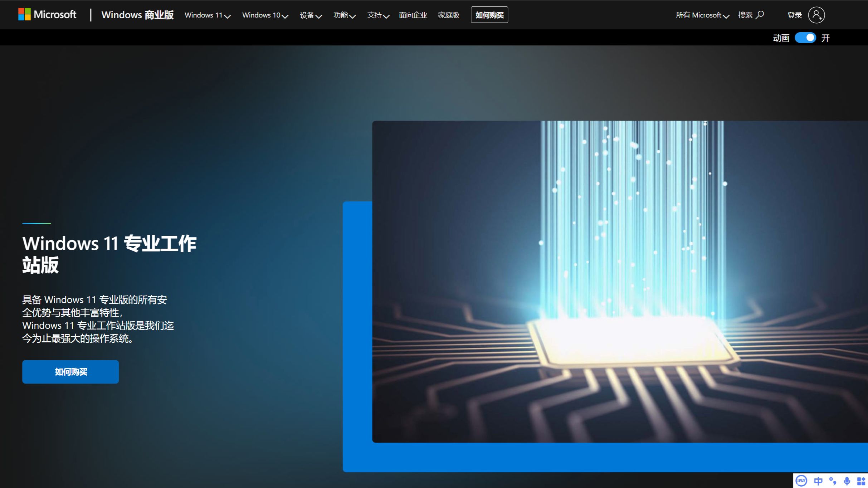Start iFLY voice input microphone

click(x=847, y=481)
